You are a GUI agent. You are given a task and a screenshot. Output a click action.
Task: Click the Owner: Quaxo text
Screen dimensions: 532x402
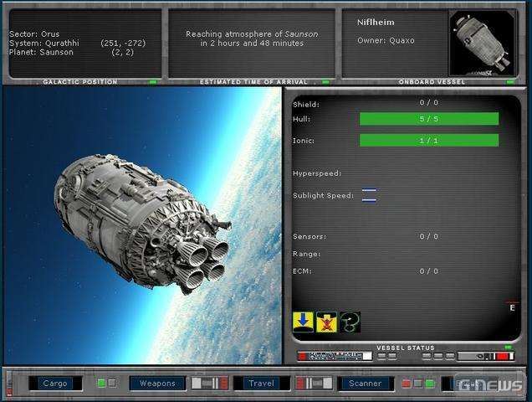point(386,40)
